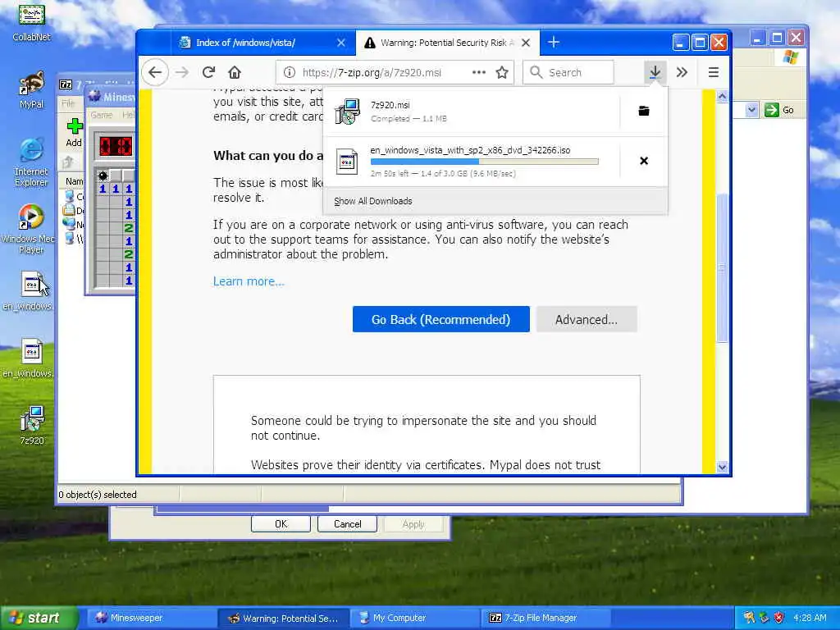Open page actions three-dot menu
Screen dimensions: 840x630
click(478, 72)
